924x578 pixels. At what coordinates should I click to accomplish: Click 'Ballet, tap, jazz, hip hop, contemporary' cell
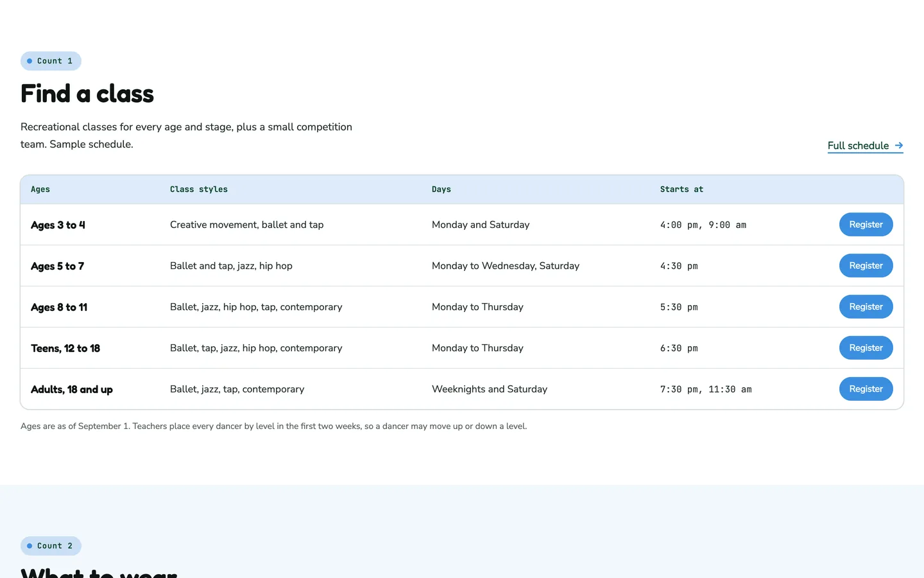pyautogui.click(x=256, y=348)
